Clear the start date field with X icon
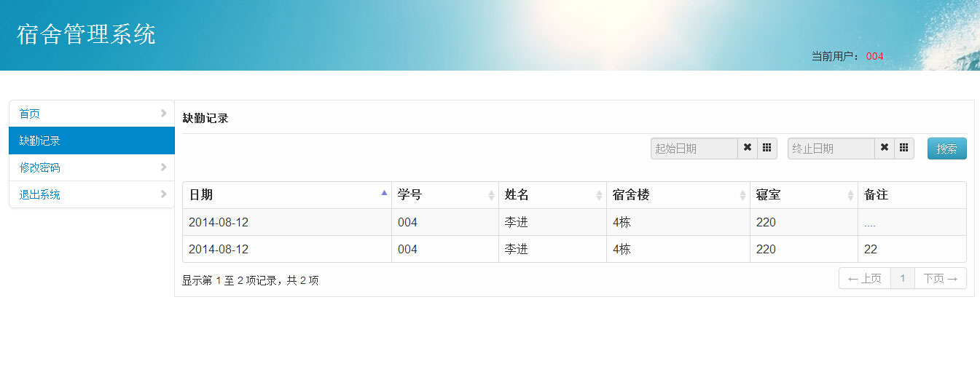The width and height of the screenshot is (980, 372). pyautogui.click(x=748, y=149)
